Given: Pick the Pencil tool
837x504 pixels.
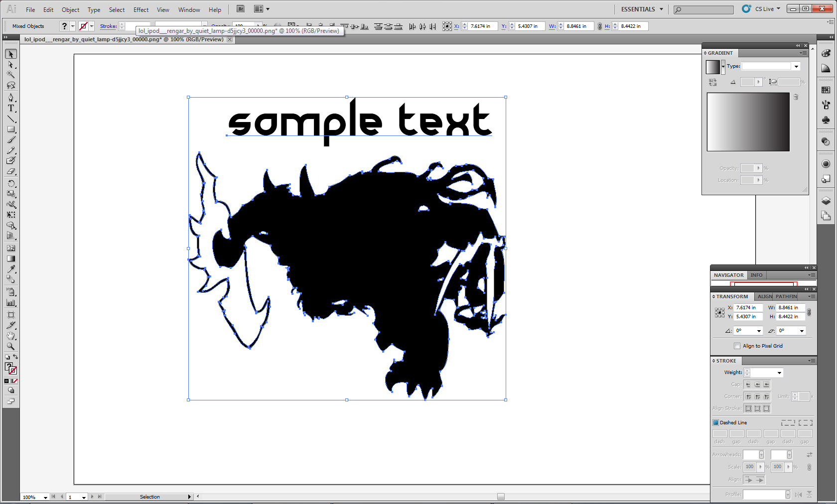Looking at the screenshot, I should pos(11,150).
